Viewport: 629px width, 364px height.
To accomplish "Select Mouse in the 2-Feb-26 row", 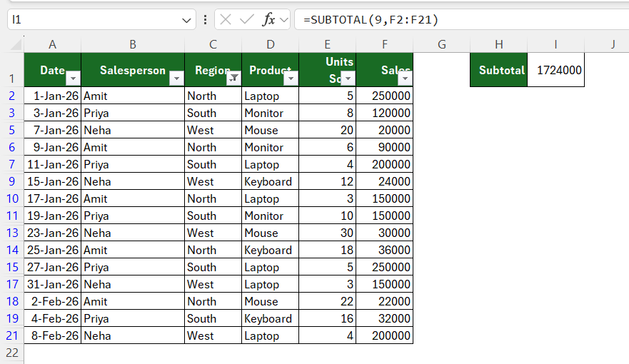I will tap(271, 301).
